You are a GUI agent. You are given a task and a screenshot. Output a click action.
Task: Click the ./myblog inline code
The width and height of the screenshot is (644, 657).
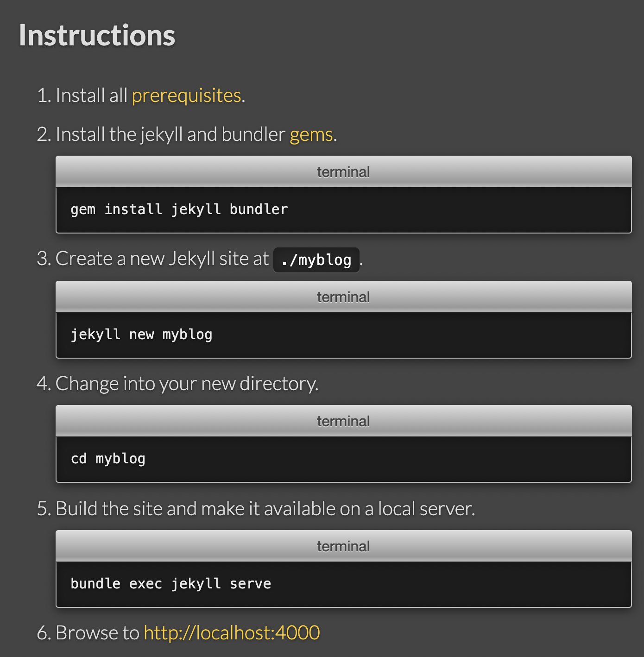(316, 260)
